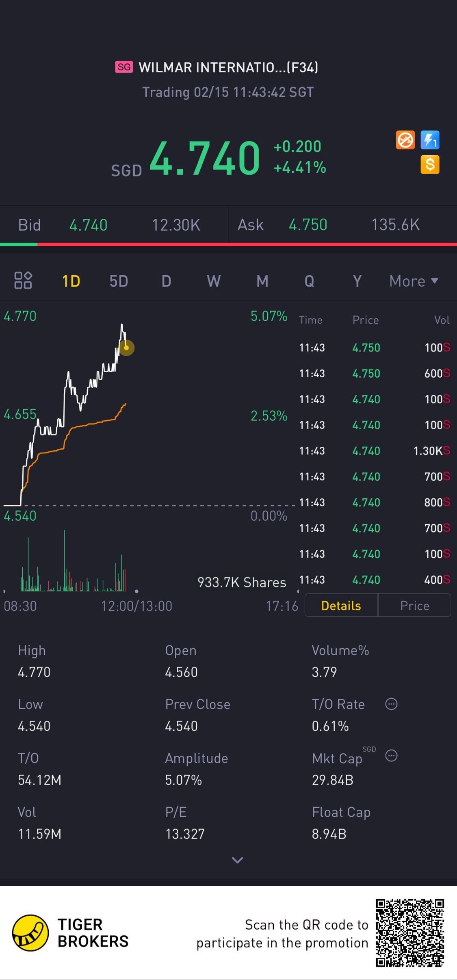Tap the info icon beside Mkt Cap
This screenshot has height=980, width=457.
pos(391,756)
